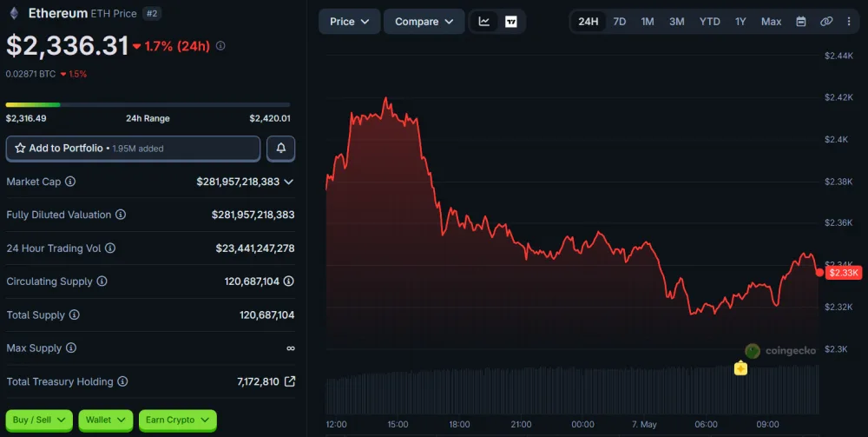
Task: Select the YTD time range tab
Action: [710, 22]
